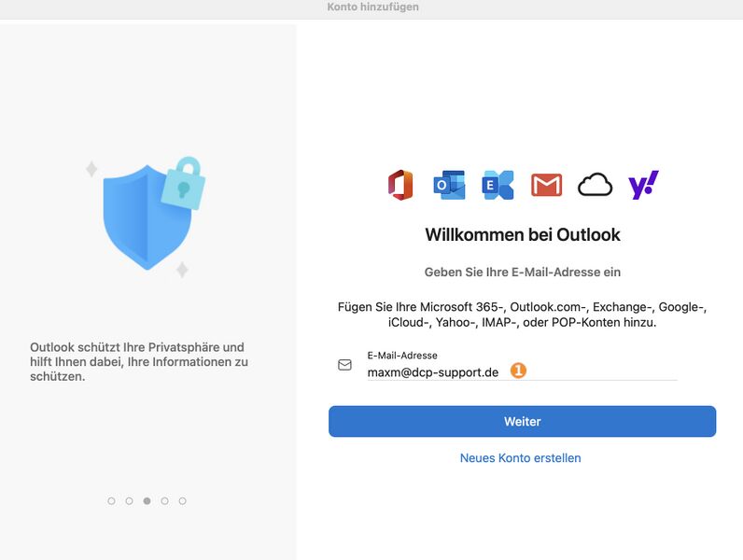The width and height of the screenshot is (743, 560).
Task: Click the Microsoft 365 Office logo icon
Action: [400, 185]
